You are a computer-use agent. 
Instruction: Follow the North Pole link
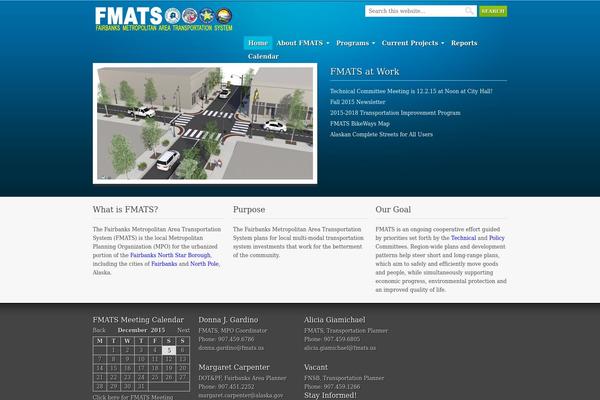(x=204, y=264)
